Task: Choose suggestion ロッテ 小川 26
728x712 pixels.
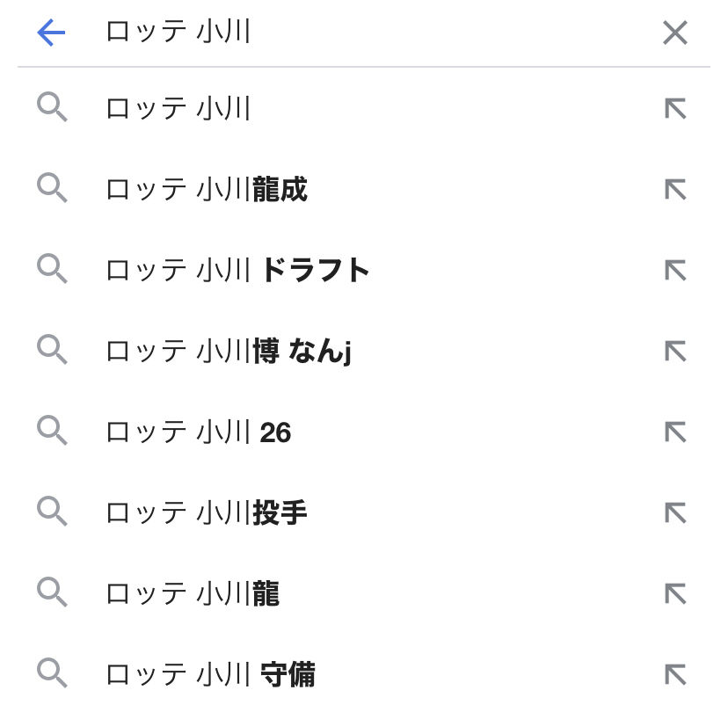Action: (x=364, y=432)
